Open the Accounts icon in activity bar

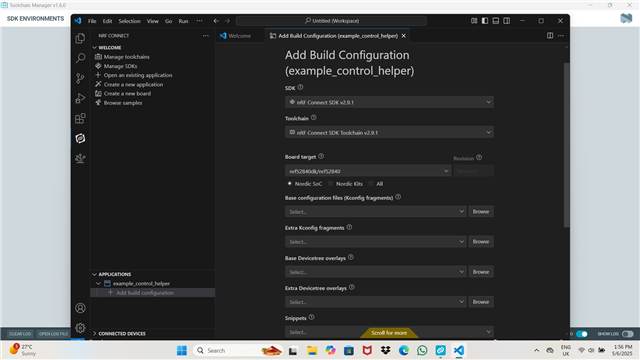(x=80, y=308)
